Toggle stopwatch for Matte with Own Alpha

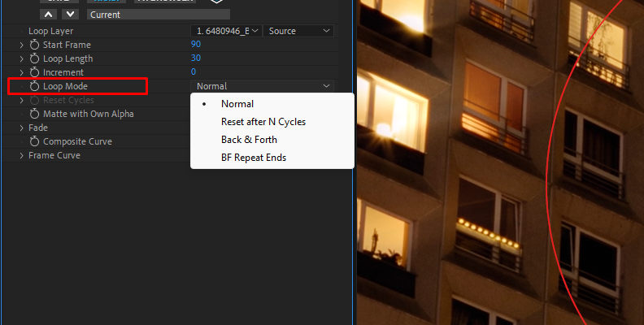point(34,114)
